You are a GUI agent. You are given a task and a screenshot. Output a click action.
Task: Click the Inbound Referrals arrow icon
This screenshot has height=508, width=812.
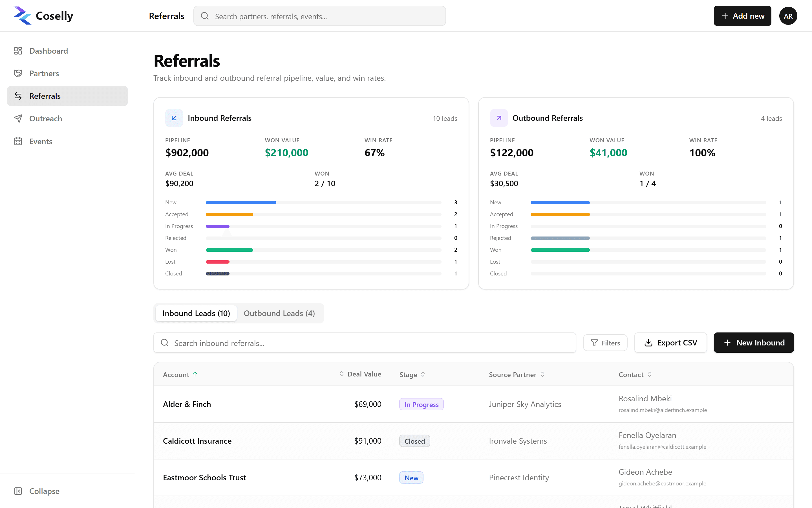point(174,118)
